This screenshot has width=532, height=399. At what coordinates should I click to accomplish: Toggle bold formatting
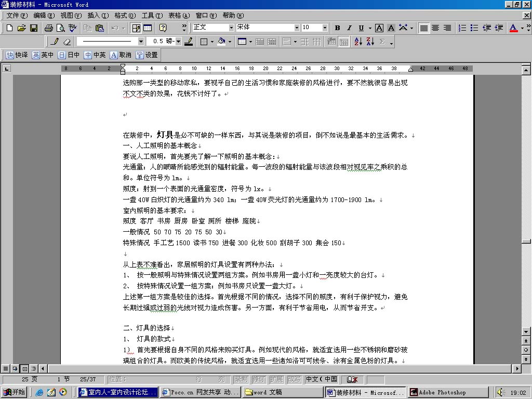[x=337, y=28]
